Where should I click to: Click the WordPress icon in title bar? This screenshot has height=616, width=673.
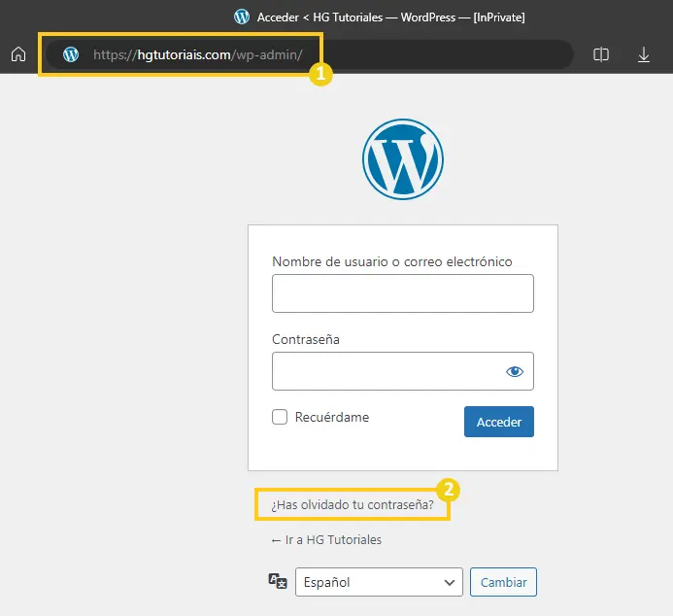(242, 17)
